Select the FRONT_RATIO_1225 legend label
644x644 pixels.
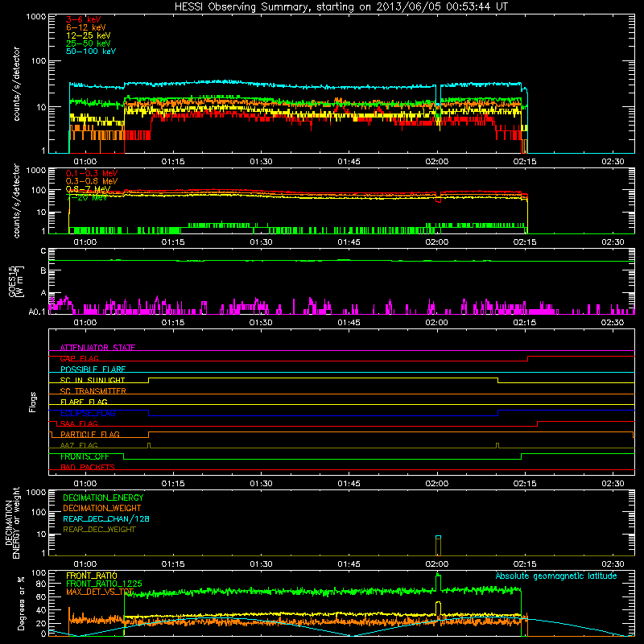point(104,584)
